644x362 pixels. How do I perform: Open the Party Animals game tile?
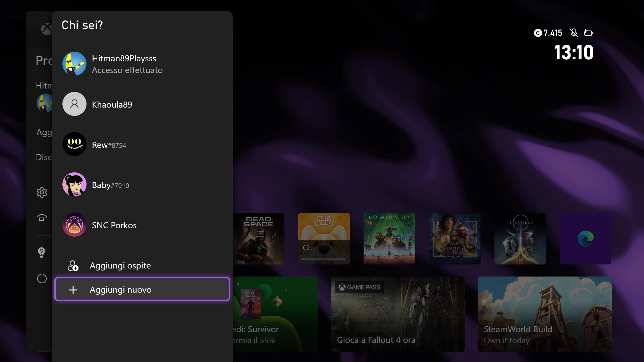point(324,239)
